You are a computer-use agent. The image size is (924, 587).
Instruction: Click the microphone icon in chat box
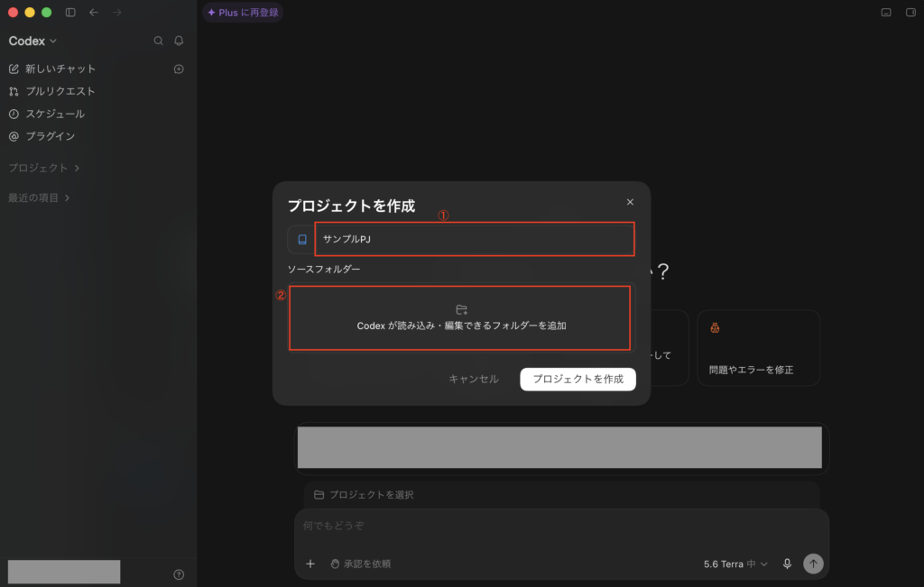tap(787, 564)
